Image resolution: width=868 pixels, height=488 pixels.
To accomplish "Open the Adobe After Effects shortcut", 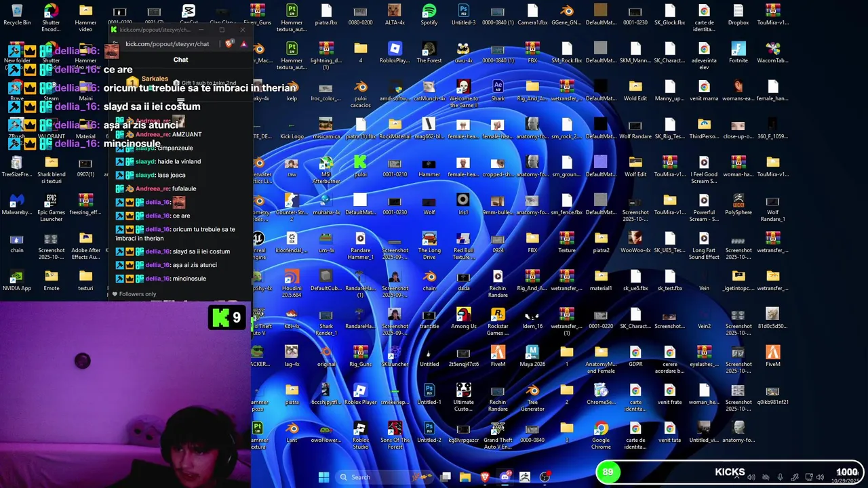I will (x=85, y=246).
